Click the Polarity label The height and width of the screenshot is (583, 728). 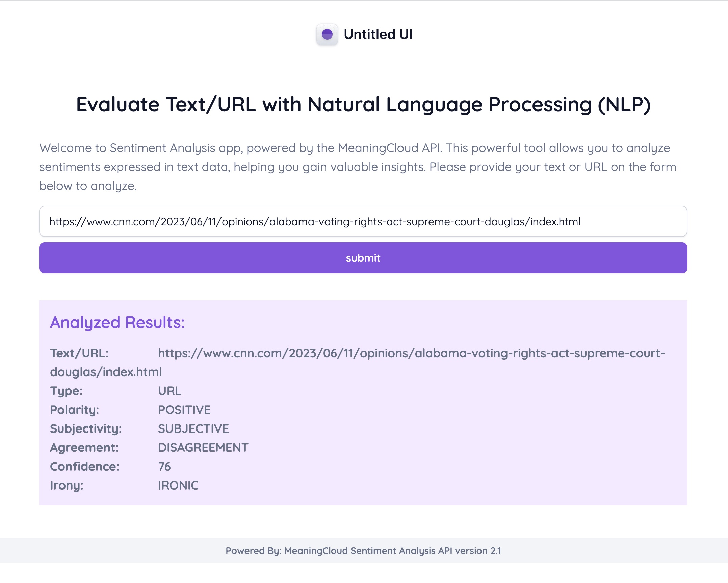[x=75, y=410]
